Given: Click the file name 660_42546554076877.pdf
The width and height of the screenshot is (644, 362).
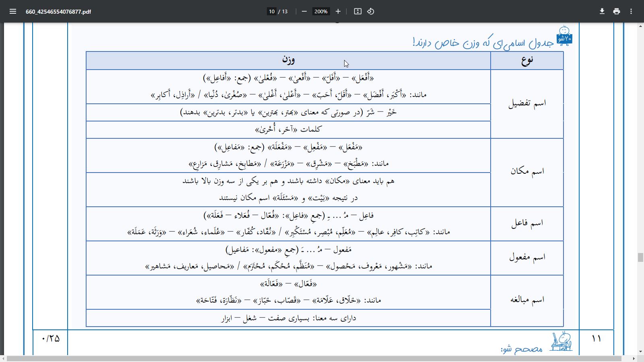Looking at the screenshot, I should click(58, 12).
